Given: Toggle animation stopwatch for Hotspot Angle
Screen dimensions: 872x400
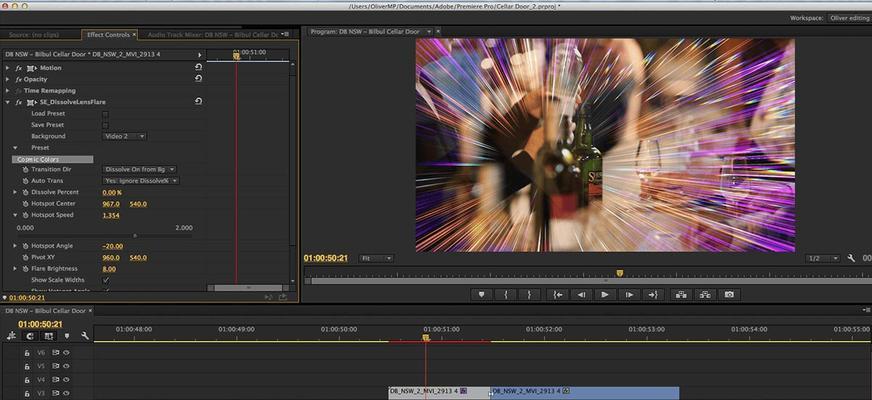Looking at the screenshot, I should (25, 246).
